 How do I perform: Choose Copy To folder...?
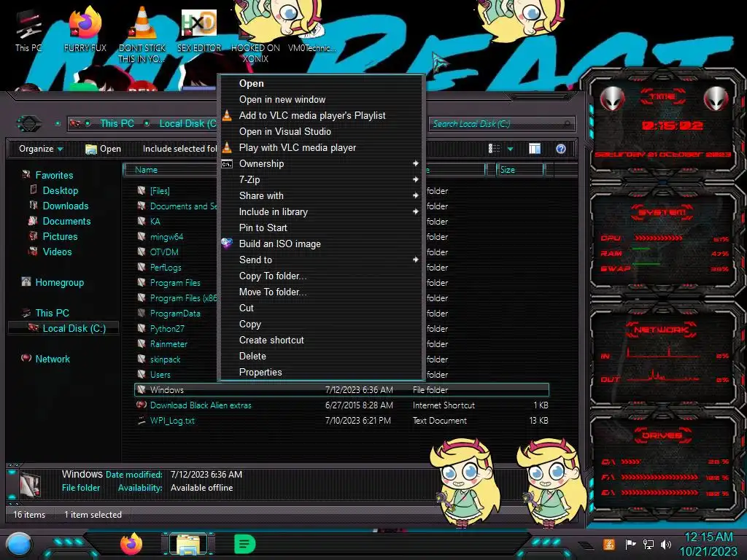321,276
